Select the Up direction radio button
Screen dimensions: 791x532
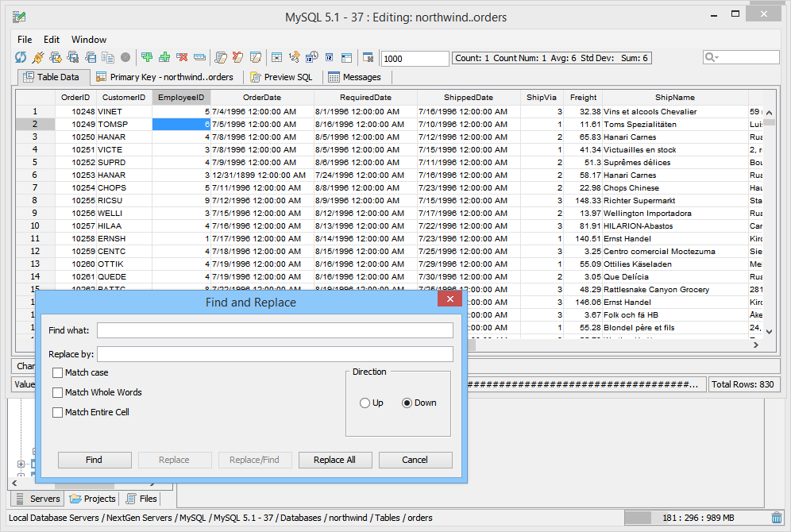(x=365, y=403)
